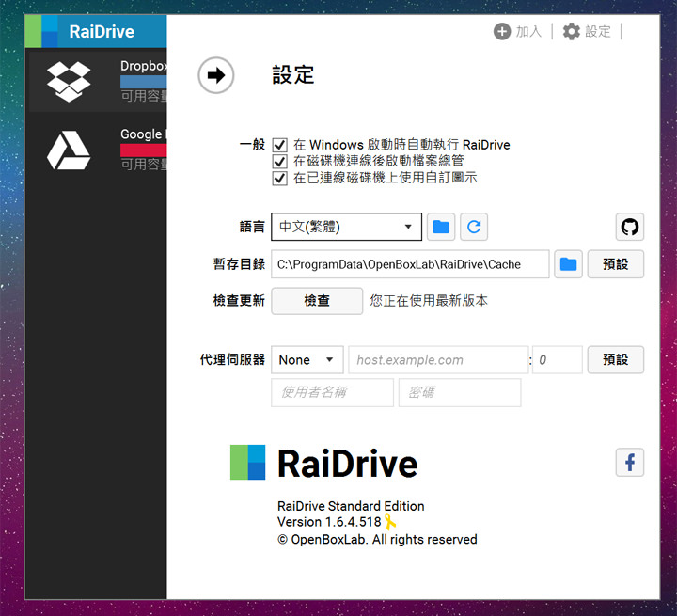Click the RaiDrive logo in header

click(42, 31)
